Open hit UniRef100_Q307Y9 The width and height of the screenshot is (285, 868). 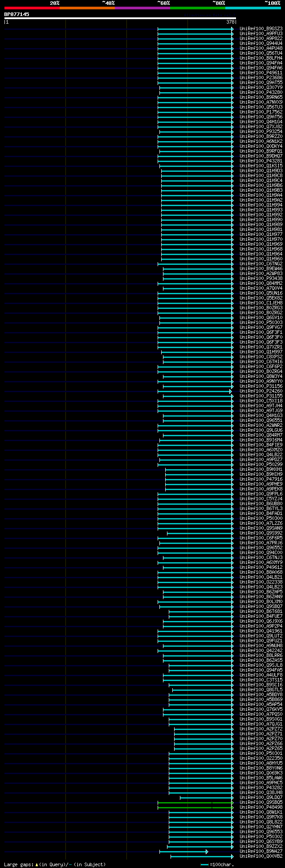(x=261, y=87)
